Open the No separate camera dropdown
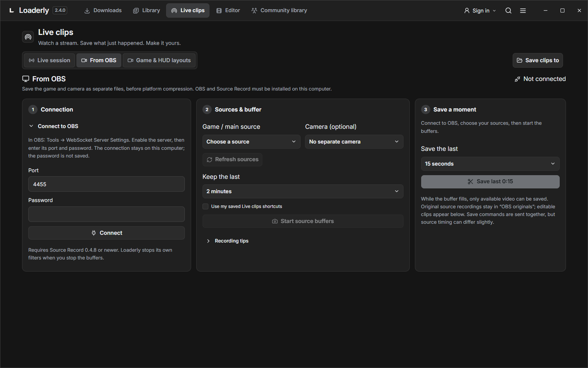This screenshot has width=588, height=368. (x=354, y=142)
